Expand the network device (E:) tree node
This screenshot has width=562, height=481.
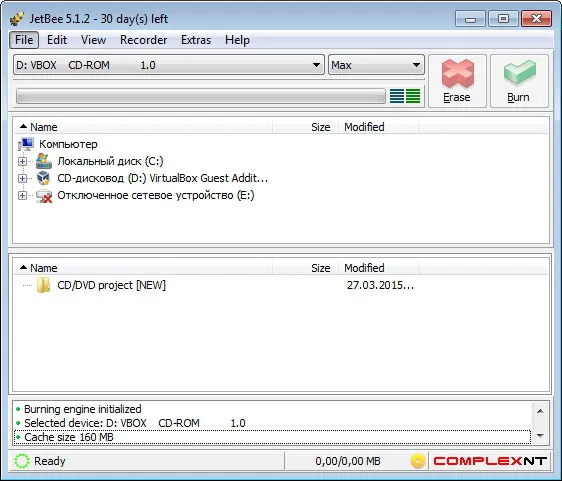coord(22,195)
